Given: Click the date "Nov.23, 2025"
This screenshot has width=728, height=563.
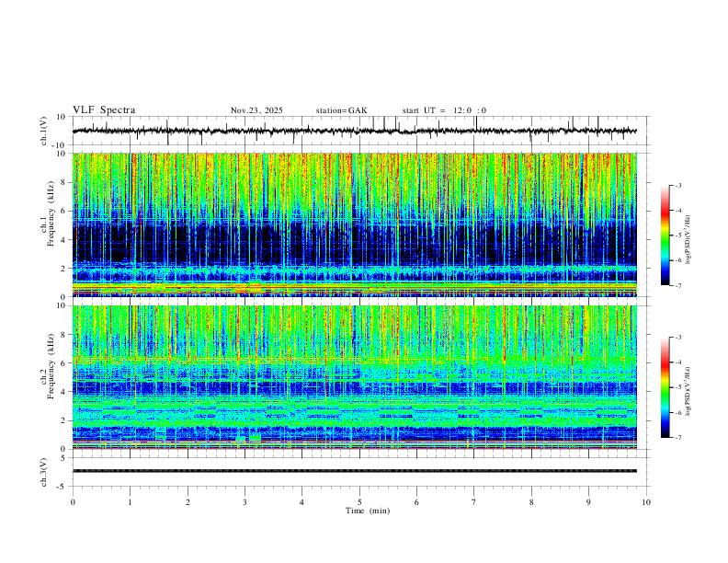Looking at the screenshot, I should (256, 110).
